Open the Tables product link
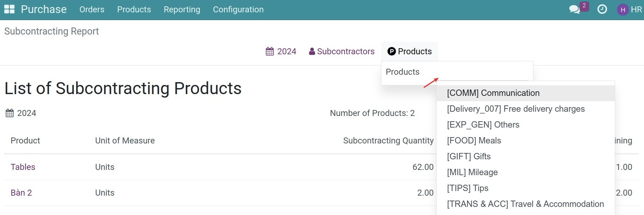The image size is (644, 215). pyautogui.click(x=23, y=167)
